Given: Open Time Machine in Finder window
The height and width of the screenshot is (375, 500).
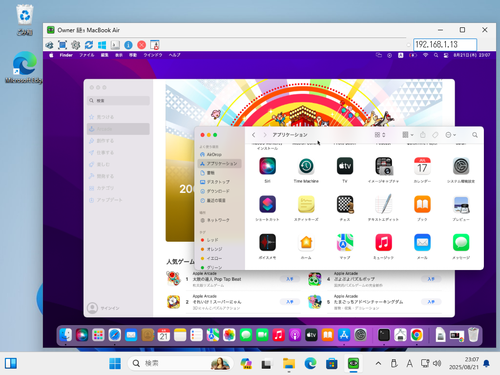Looking at the screenshot, I should click(x=306, y=166).
